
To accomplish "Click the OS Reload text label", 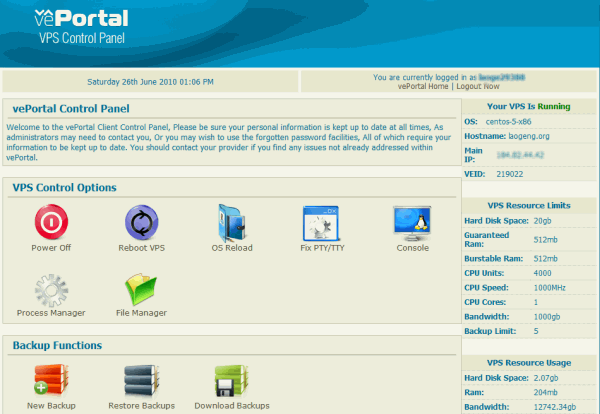I will click(x=232, y=248).
